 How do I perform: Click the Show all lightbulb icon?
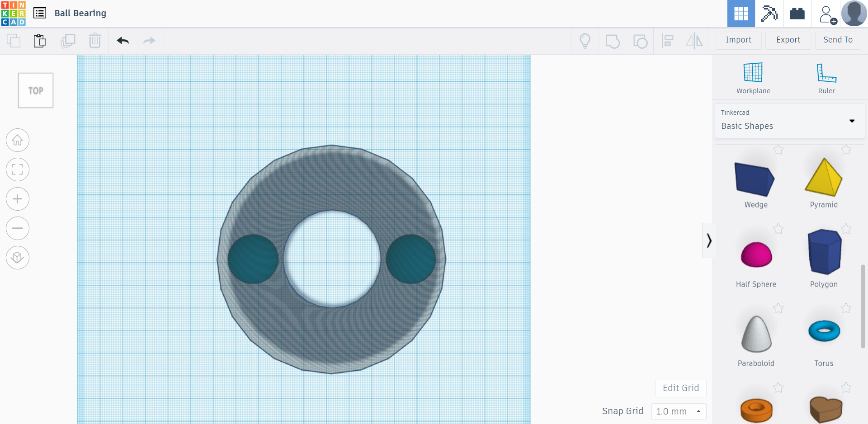click(x=585, y=41)
